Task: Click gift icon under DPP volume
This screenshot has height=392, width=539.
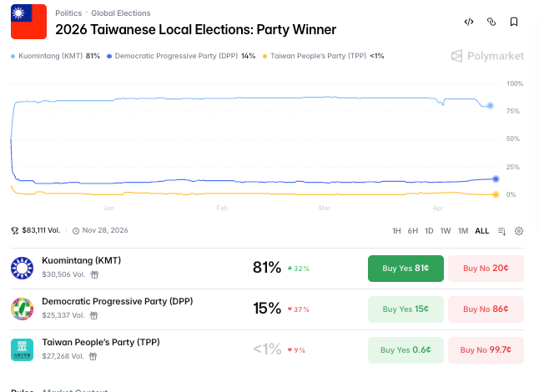Action: click(94, 315)
